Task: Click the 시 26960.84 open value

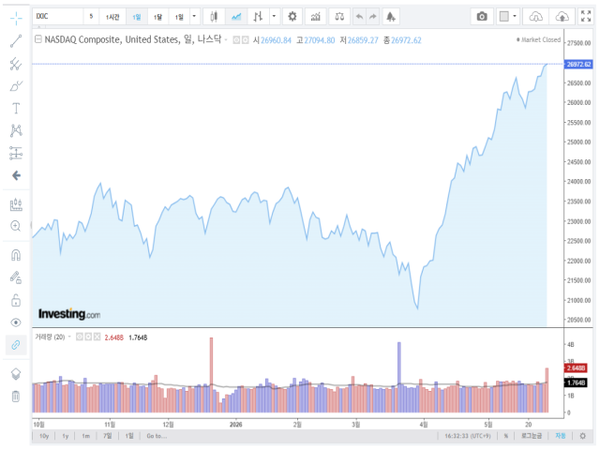Action: pos(272,40)
